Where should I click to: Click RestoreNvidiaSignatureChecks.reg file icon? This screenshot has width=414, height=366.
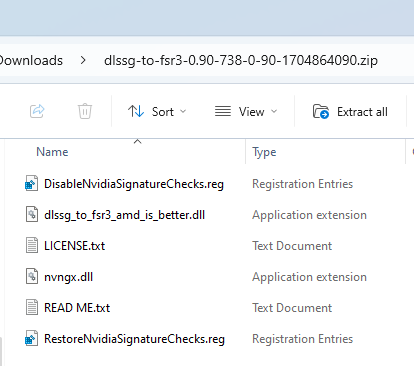click(32, 338)
